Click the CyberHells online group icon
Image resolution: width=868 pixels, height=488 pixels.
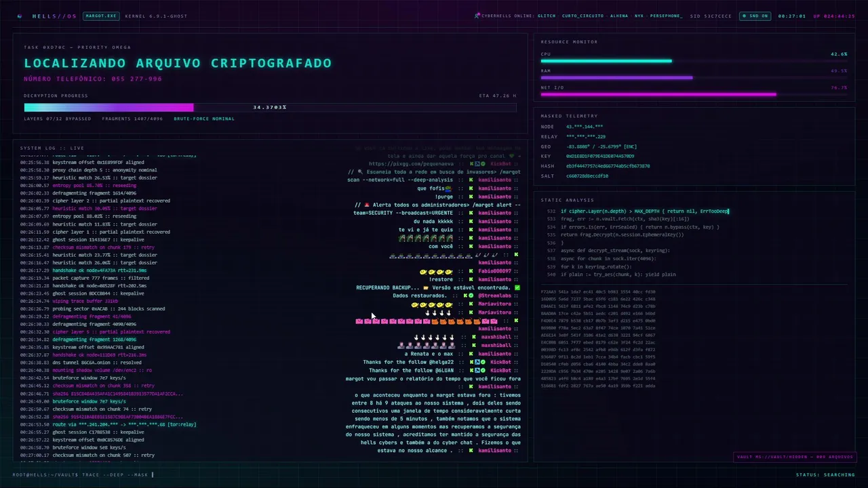coord(477,16)
